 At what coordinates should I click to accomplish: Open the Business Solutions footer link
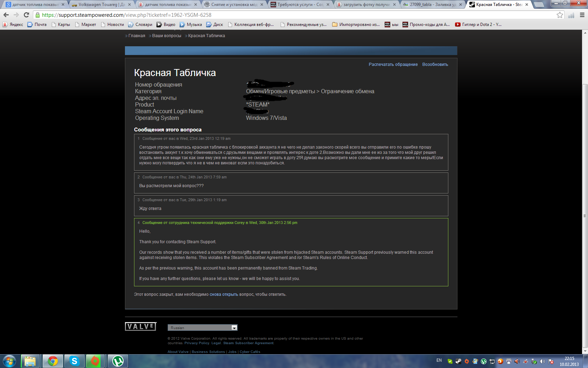point(208,352)
